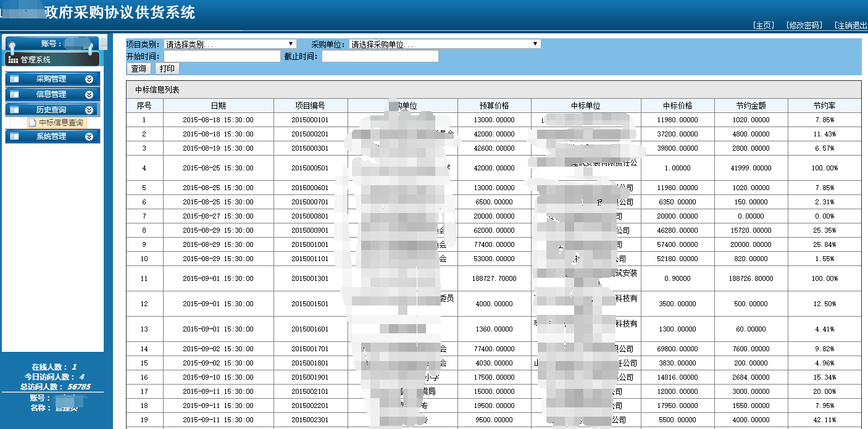Click 注销退出 to log out
Image resolution: width=868 pixels, height=429 pixels.
[x=851, y=25]
